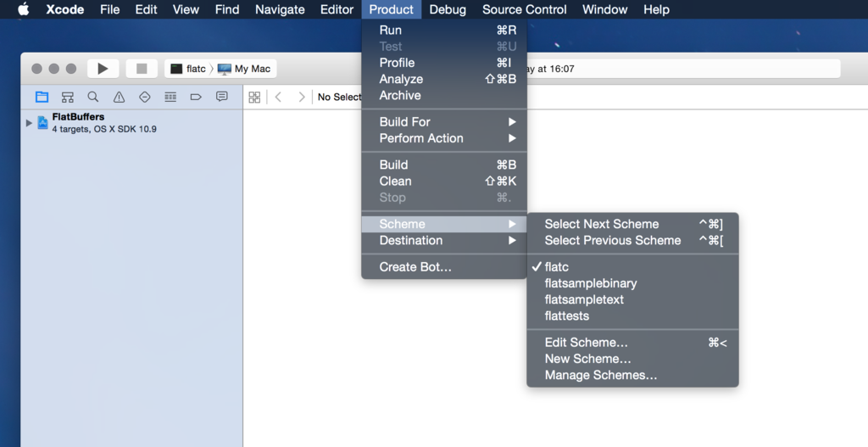The height and width of the screenshot is (447, 868).
Task: Open the View menu
Action: point(186,9)
